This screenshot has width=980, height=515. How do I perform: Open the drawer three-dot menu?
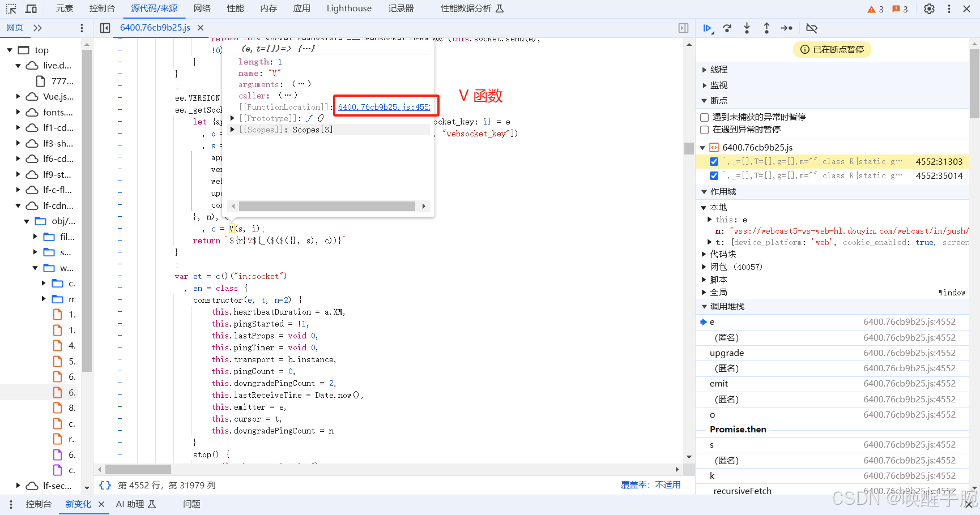tap(10, 504)
